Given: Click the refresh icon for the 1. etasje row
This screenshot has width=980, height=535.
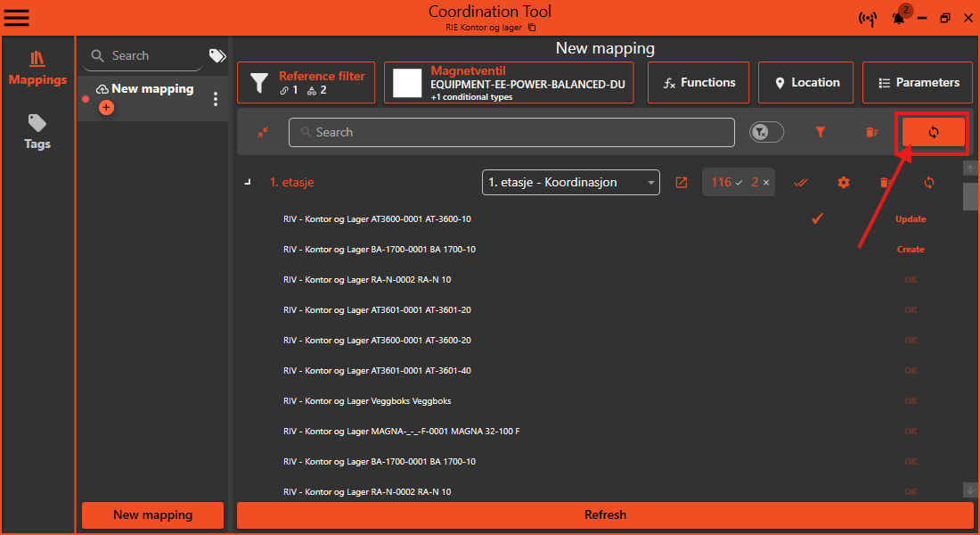Looking at the screenshot, I should coord(928,182).
